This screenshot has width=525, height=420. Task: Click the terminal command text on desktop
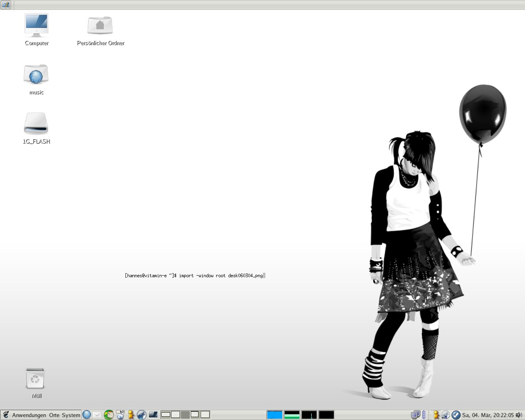tap(194, 276)
